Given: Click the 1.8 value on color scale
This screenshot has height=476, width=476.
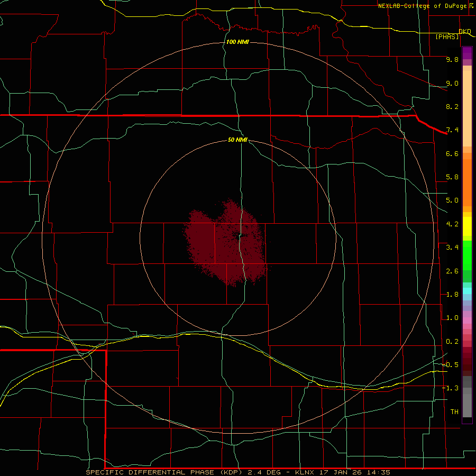Looking at the screenshot, I should click(x=452, y=295).
